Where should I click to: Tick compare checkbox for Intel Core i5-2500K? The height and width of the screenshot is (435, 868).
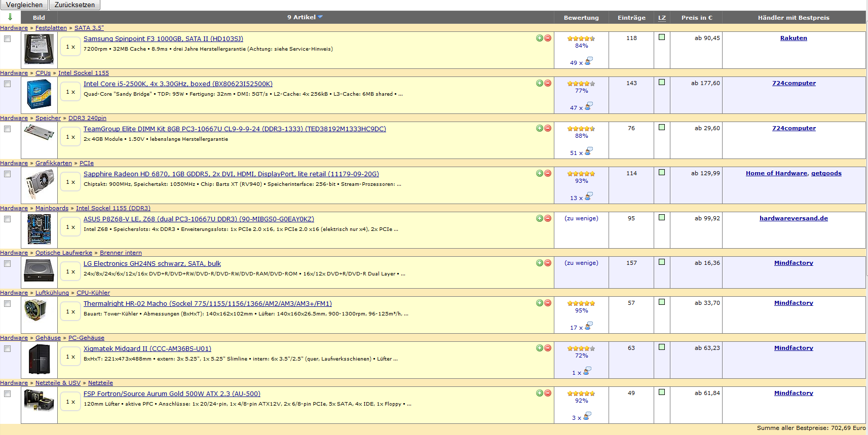7,84
